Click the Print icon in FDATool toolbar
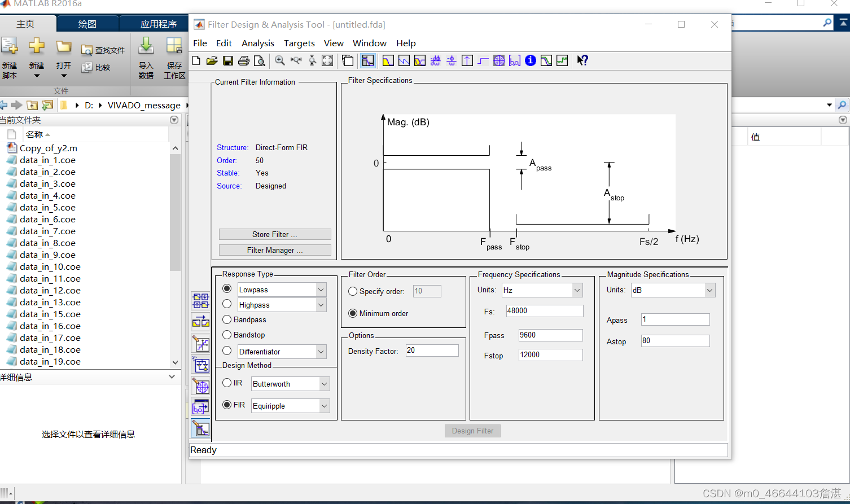850x504 pixels. point(243,60)
